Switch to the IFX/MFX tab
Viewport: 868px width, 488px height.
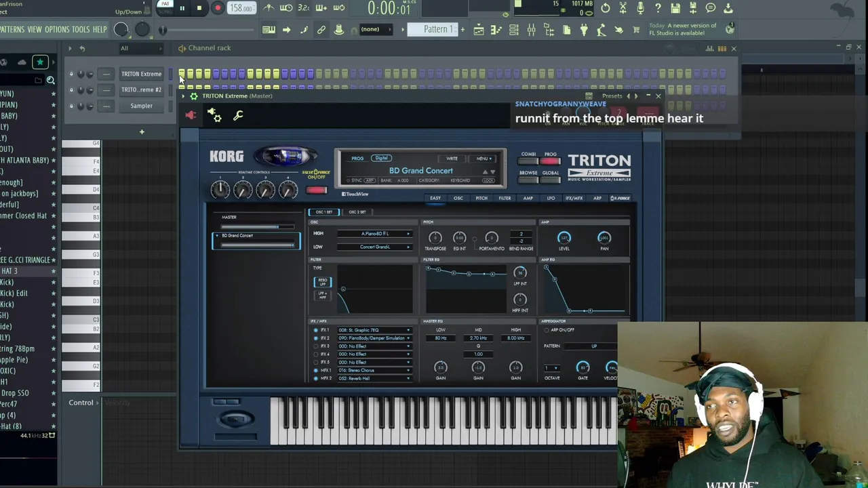(574, 198)
